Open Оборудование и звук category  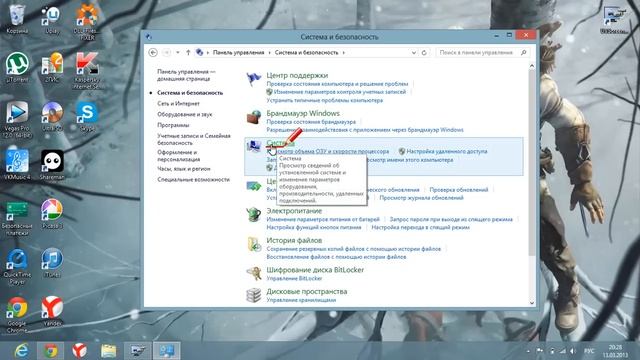coord(184,114)
